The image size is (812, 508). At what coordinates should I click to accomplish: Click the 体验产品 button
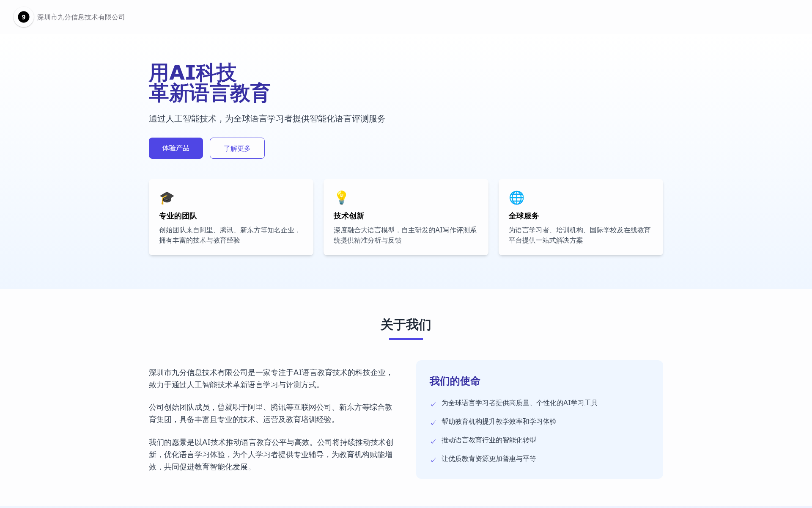pyautogui.click(x=176, y=148)
